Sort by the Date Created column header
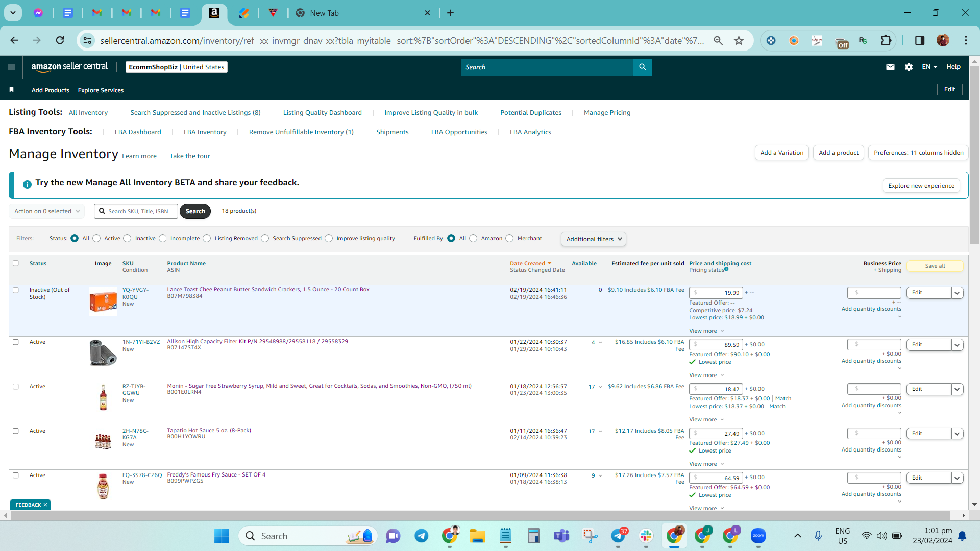 531,263
